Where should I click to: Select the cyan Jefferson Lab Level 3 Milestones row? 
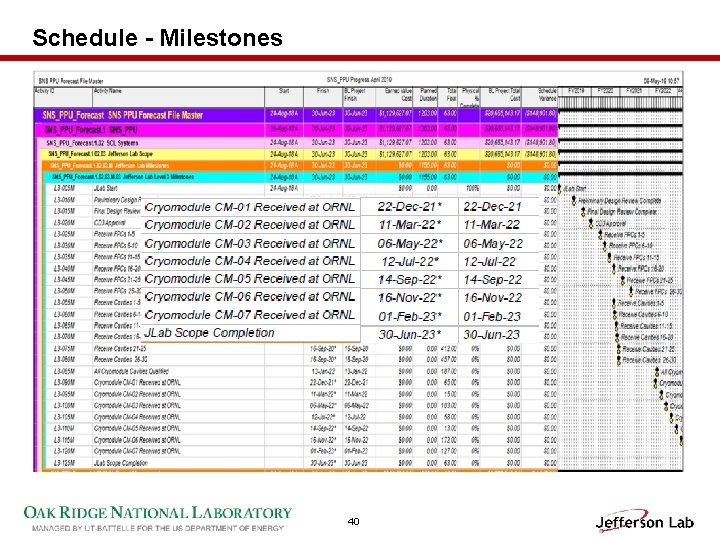302,177
